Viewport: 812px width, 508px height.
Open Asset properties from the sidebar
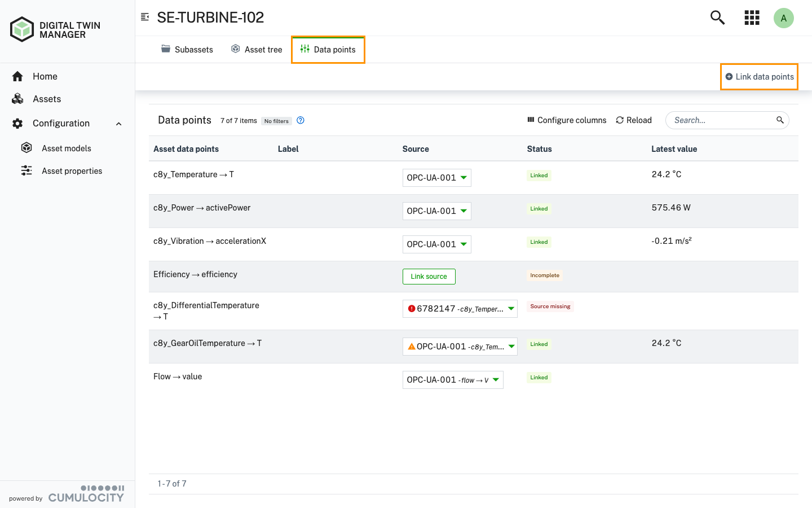pyautogui.click(x=72, y=170)
